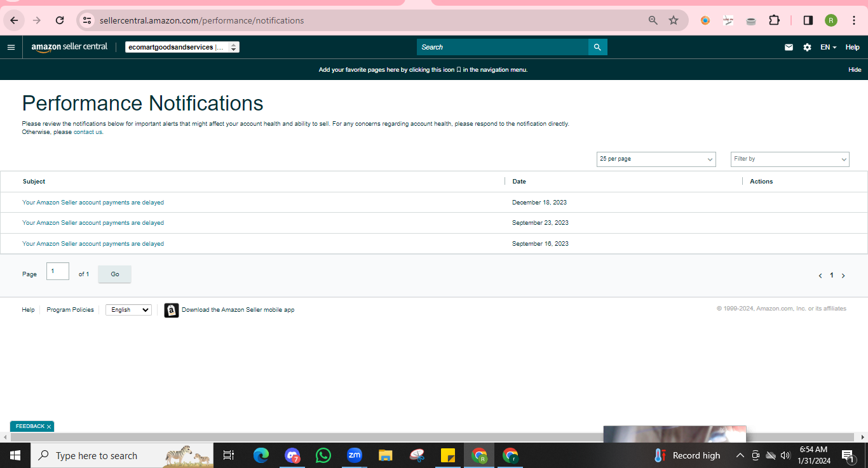The image size is (868, 468).
Task: Click the Performance Notifications heading
Action: (143, 103)
